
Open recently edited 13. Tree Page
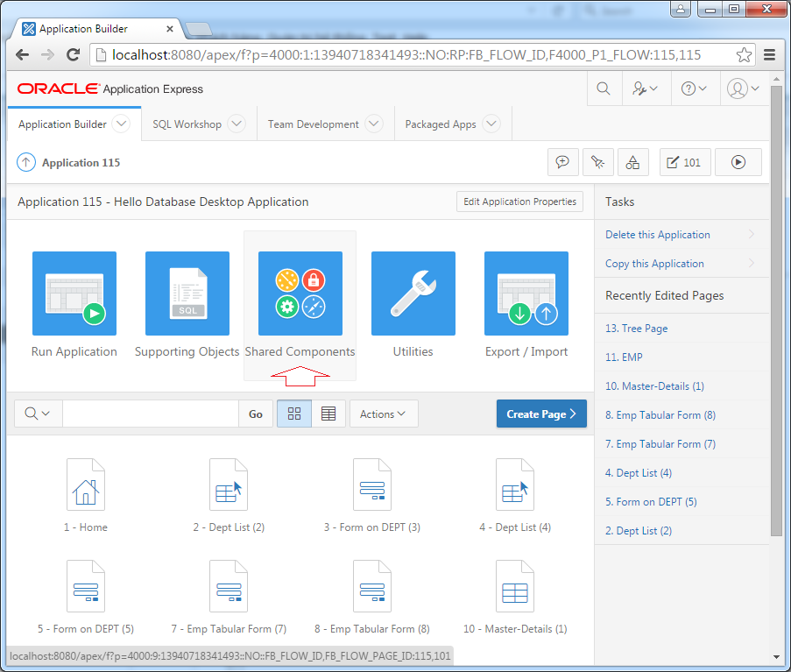[x=636, y=329]
